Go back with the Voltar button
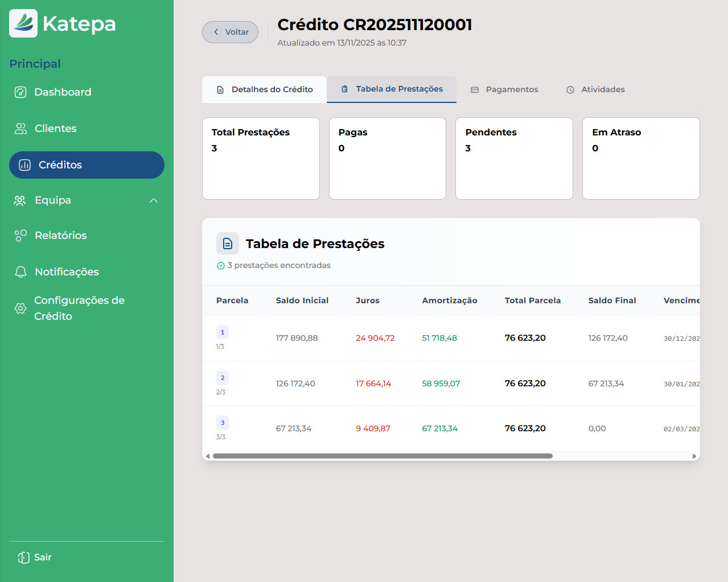 (x=231, y=32)
